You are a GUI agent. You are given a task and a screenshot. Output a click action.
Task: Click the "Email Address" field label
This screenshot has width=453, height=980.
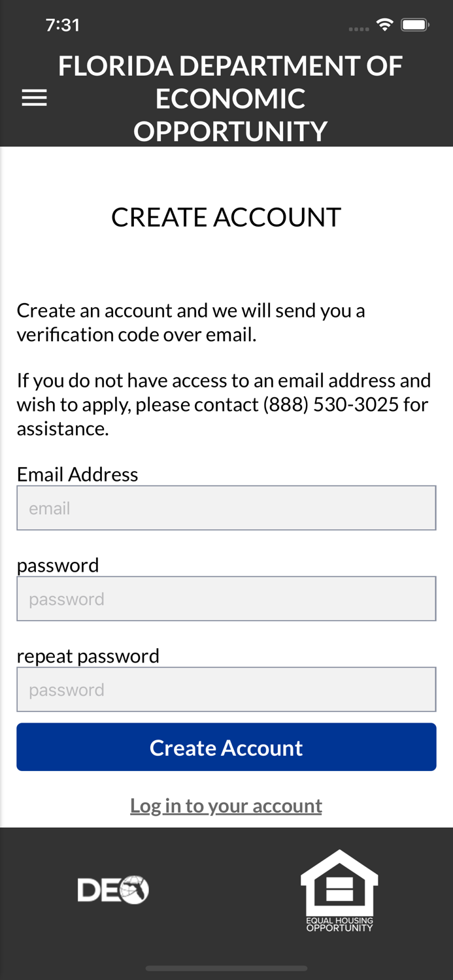click(x=77, y=474)
